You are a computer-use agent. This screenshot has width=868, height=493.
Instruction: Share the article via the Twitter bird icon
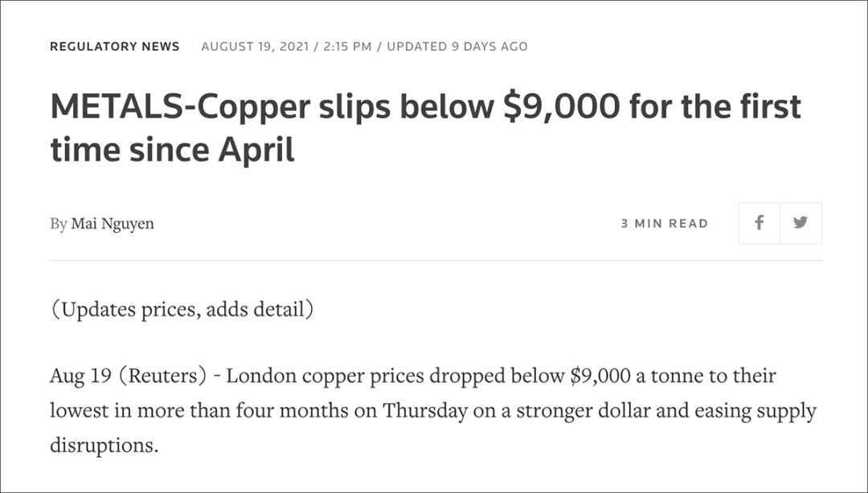coord(800,223)
